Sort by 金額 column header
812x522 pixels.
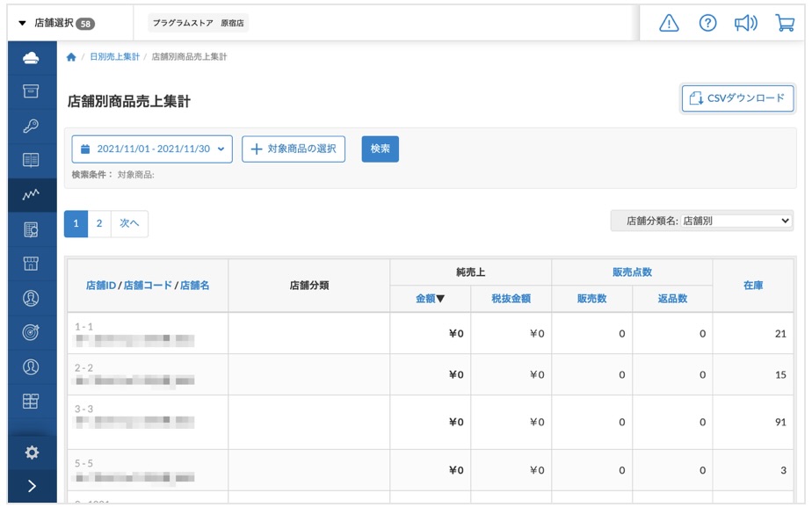(430, 299)
